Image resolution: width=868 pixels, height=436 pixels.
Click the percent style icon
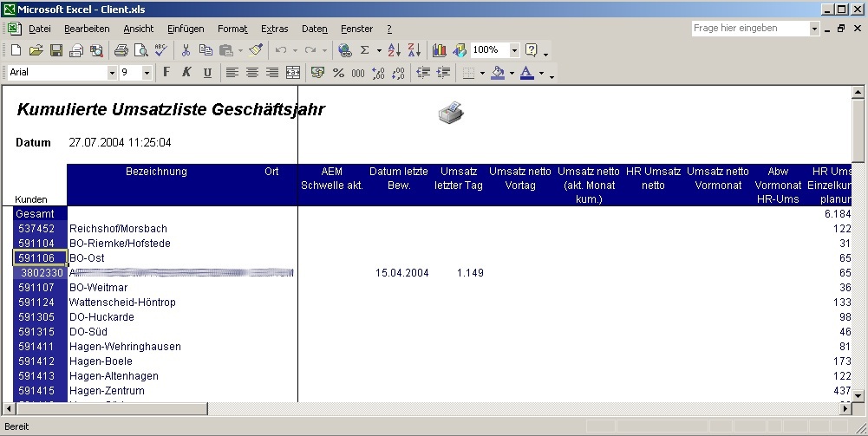pyautogui.click(x=338, y=73)
